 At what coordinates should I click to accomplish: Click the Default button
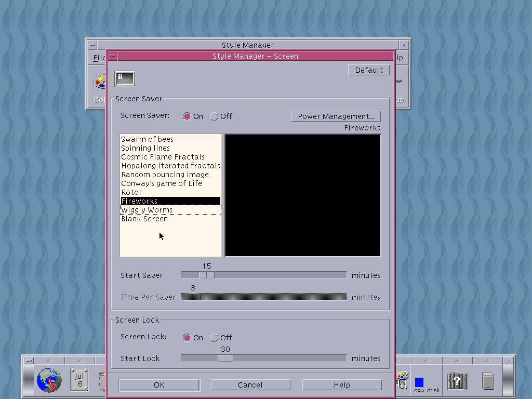pyautogui.click(x=369, y=70)
